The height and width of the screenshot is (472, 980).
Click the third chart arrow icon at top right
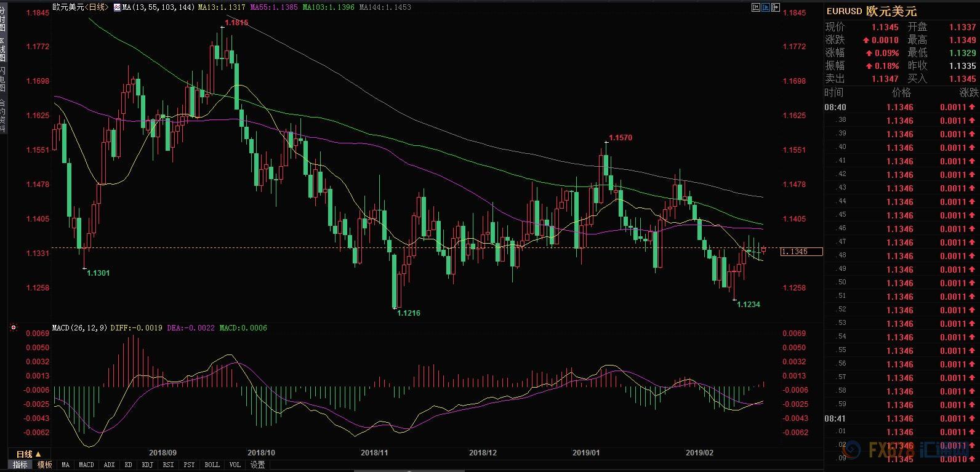(x=776, y=7)
